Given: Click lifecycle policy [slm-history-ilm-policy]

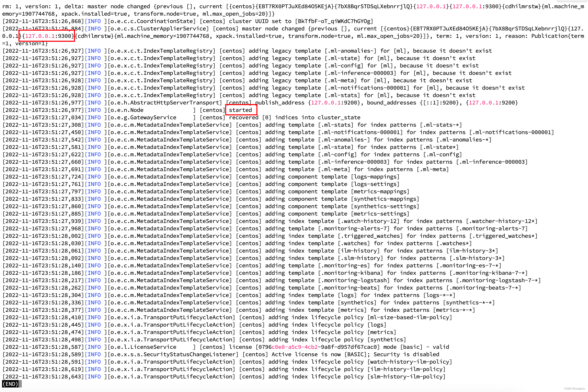Looking at the screenshot, I should tap(406, 377).
